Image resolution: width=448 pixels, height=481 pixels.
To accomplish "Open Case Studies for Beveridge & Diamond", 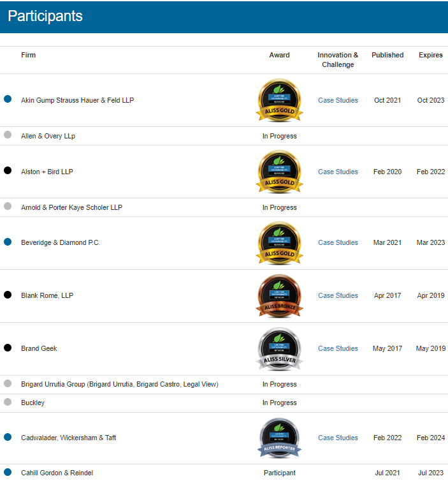I will pyautogui.click(x=338, y=242).
